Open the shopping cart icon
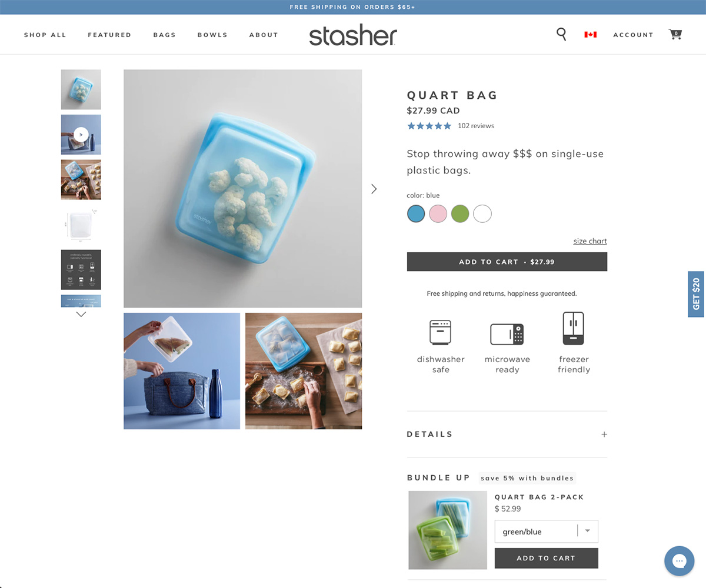The width and height of the screenshot is (706, 588). [675, 34]
